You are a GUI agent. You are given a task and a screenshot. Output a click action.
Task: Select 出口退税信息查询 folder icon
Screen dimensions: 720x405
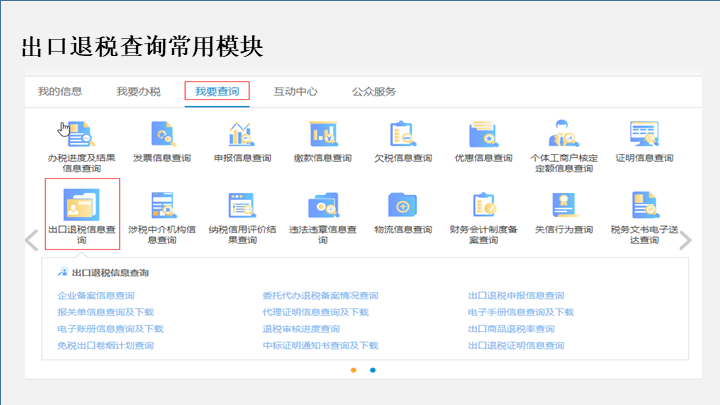[81, 205]
